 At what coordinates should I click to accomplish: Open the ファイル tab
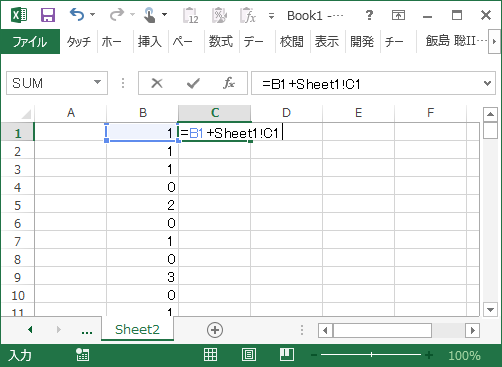(x=30, y=42)
